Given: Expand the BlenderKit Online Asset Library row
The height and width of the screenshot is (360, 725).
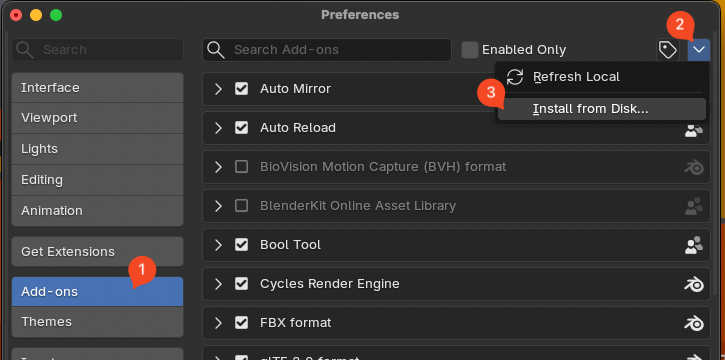Looking at the screenshot, I should coord(218,206).
